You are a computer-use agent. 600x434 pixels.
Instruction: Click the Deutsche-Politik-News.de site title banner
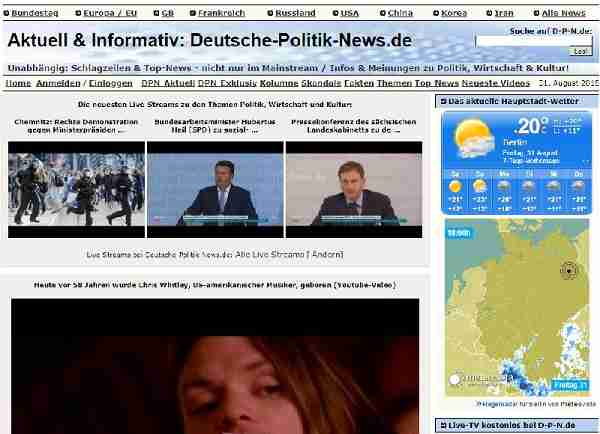(210, 40)
